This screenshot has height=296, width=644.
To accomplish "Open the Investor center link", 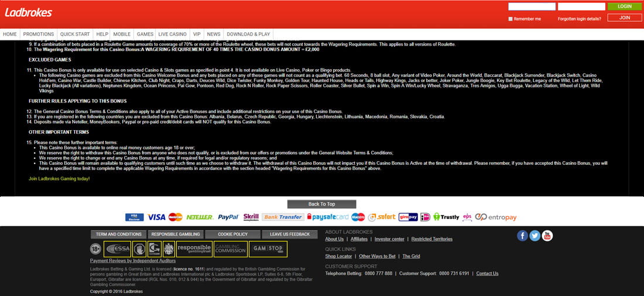I will 389,239.
